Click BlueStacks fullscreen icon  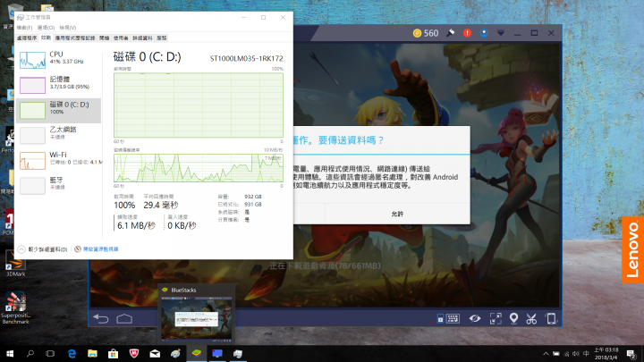click(x=496, y=318)
